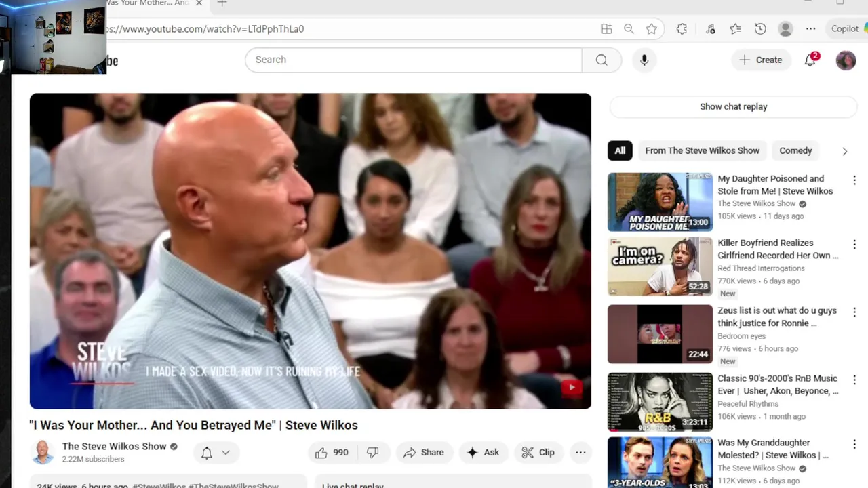The height and width of the screenshot is (488, 868).
Task: Open My Daughter Poisoned Me thumbnail
Action: [x=660, y=202]
